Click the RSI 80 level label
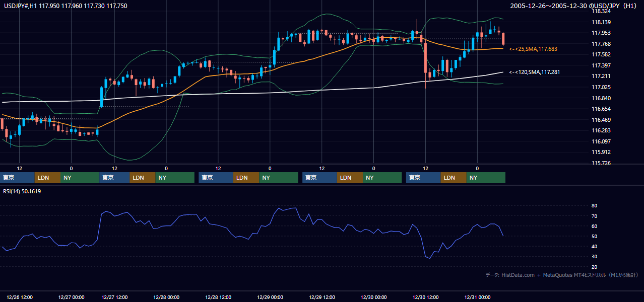 (x=594, y=206)
